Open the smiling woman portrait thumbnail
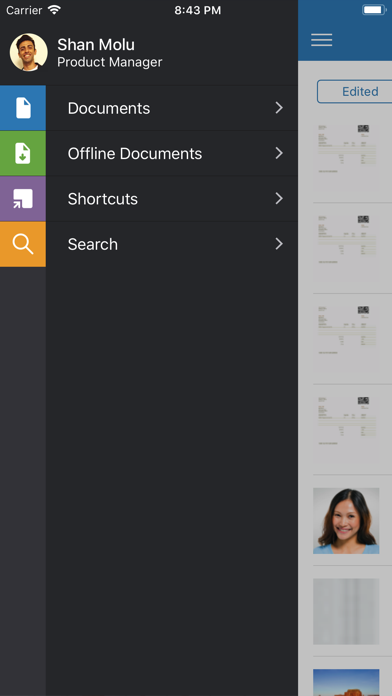 [346, 521]
